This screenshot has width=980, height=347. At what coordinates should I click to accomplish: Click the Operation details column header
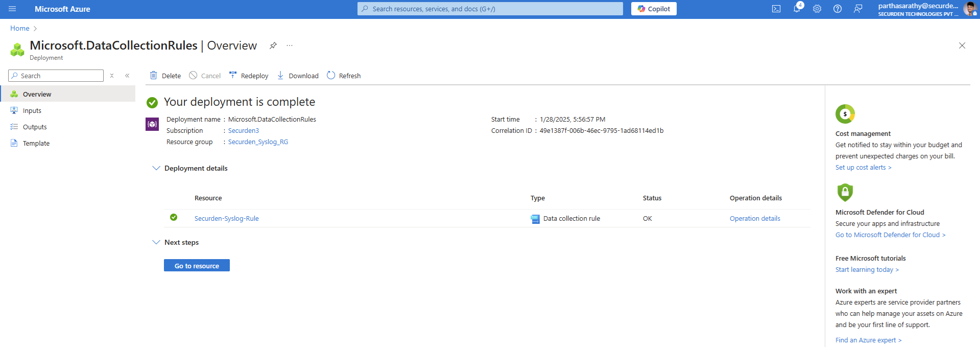756,198
